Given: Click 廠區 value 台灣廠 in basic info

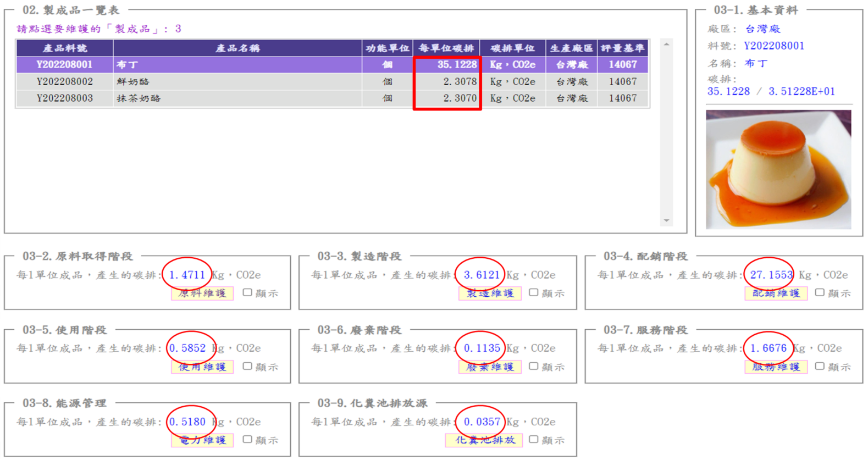Looking at the screenshot, I should point(762,29).
